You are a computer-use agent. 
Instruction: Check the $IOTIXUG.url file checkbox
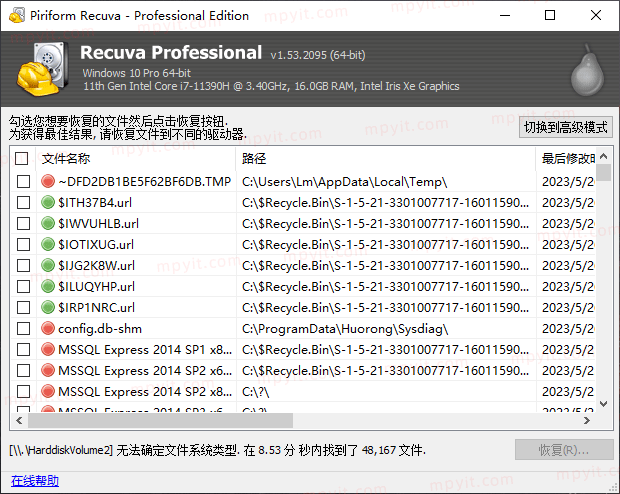[x=23, y=244]
